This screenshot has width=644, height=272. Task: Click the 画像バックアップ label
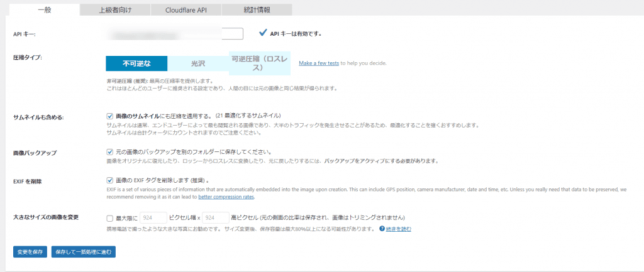pyautogui.click(x=35, y=153)
